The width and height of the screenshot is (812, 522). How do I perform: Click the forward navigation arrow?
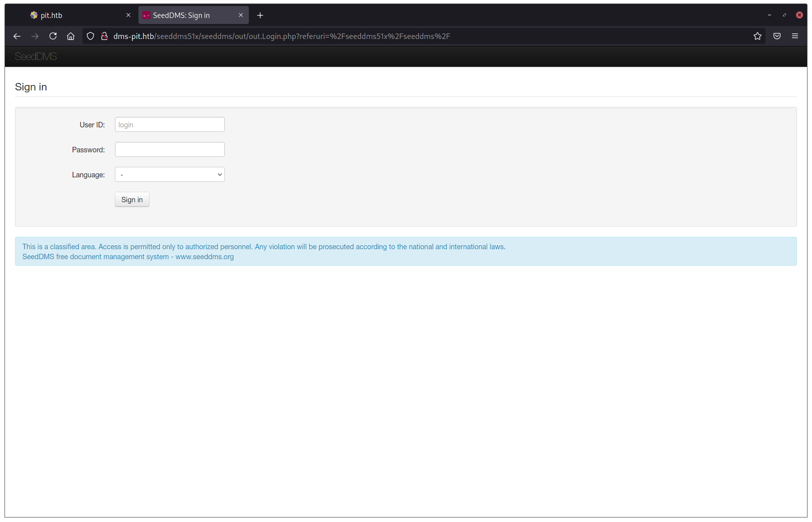[x=35, y=36]
